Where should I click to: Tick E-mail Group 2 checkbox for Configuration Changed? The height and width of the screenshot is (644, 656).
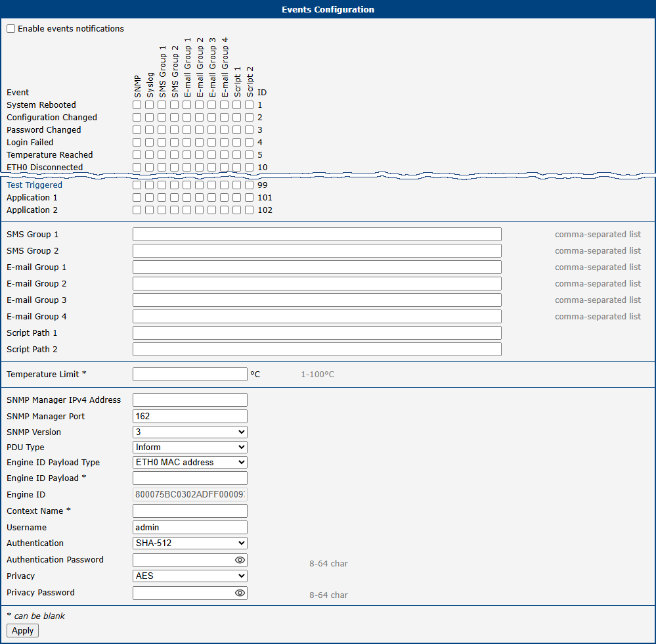pyautogui.click(x=200, y=117)
